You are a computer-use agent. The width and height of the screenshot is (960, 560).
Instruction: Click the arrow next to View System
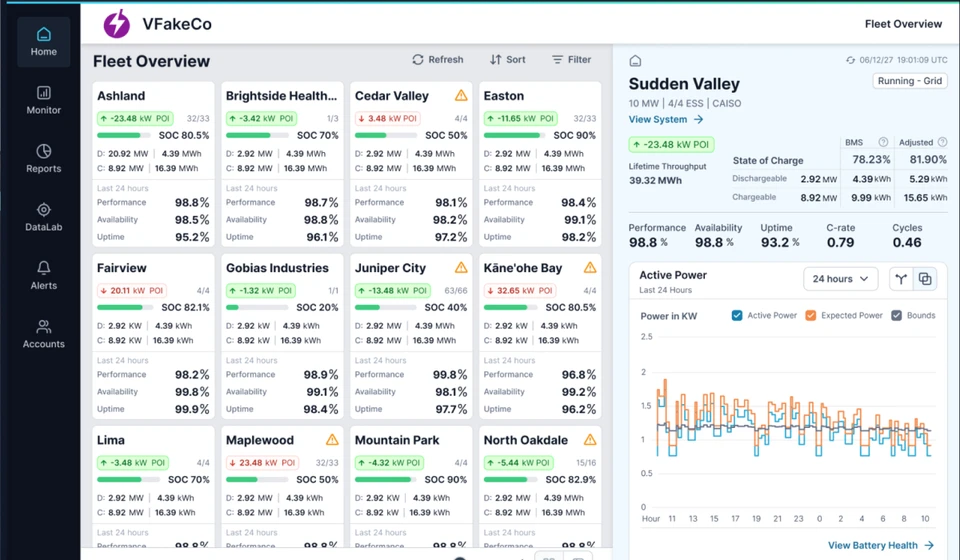tap(699, 119)
